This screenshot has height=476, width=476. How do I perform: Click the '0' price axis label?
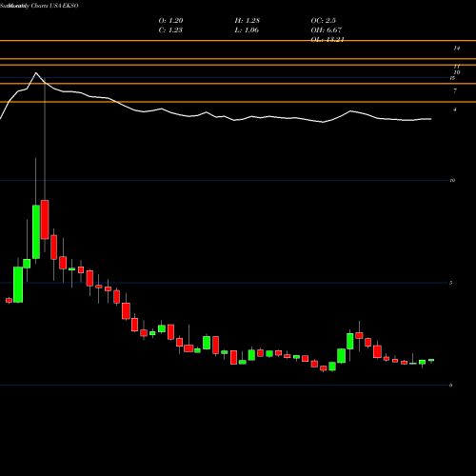(x=450, y=386)
